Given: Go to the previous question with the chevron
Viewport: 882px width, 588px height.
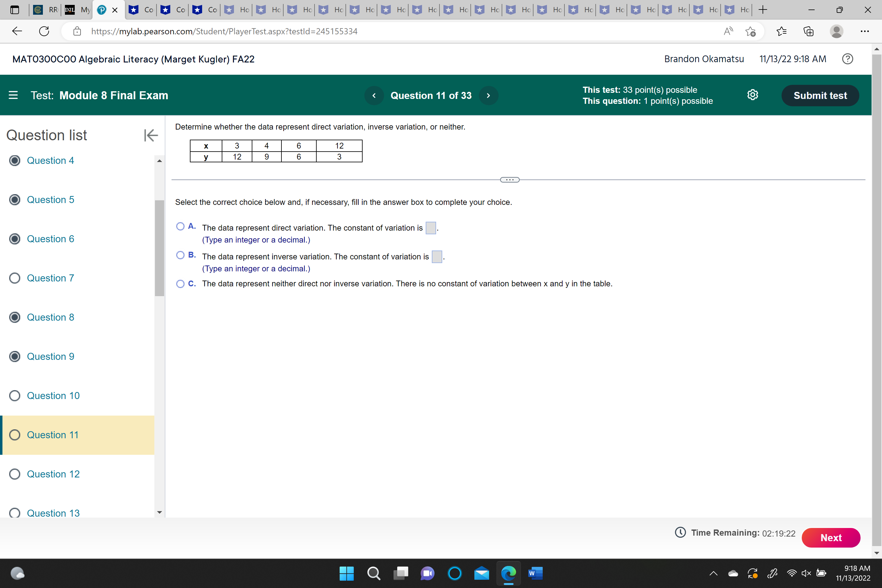Looking at the screenshot, I should point(374,96).
